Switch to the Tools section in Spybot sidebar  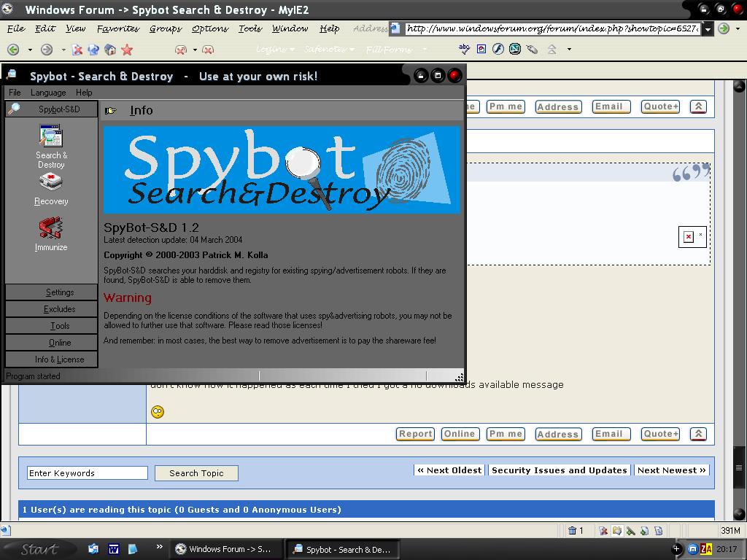point(52,326)
